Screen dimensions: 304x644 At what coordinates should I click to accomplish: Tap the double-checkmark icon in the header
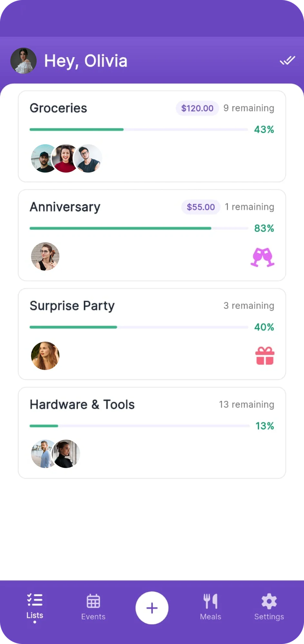[287, 60]
